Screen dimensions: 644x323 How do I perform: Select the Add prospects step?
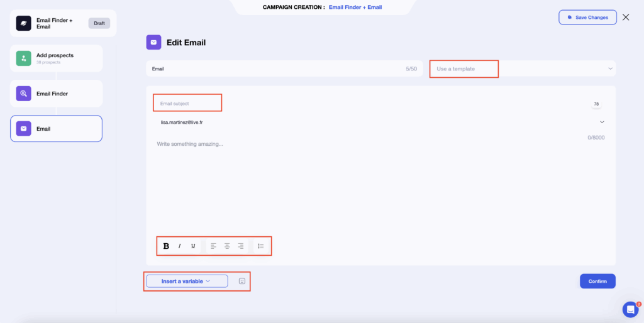[57, 58]
